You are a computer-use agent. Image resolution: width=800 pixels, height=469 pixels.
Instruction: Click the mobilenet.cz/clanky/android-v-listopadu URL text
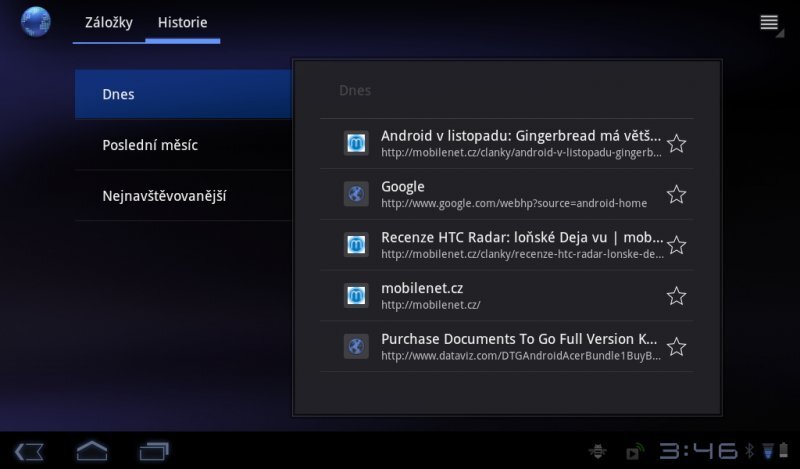pyautogui.click(x=521, y=153)
